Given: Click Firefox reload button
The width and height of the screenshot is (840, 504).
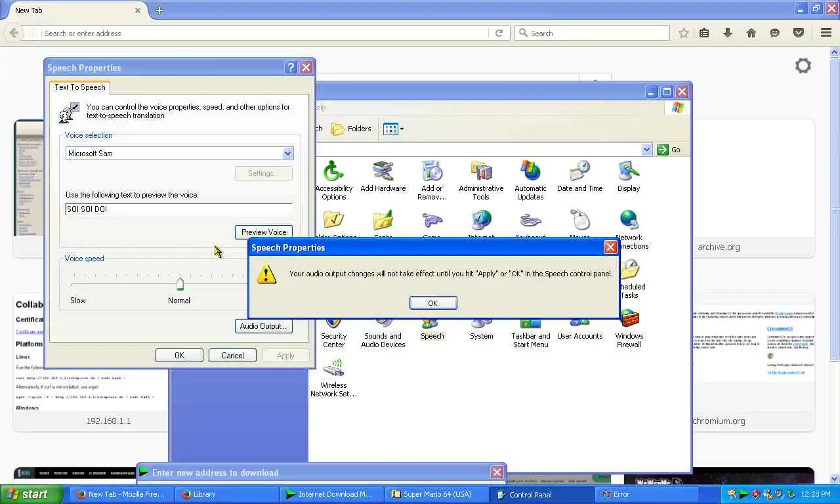Looking at the screenshot, I should click(499, 33).
